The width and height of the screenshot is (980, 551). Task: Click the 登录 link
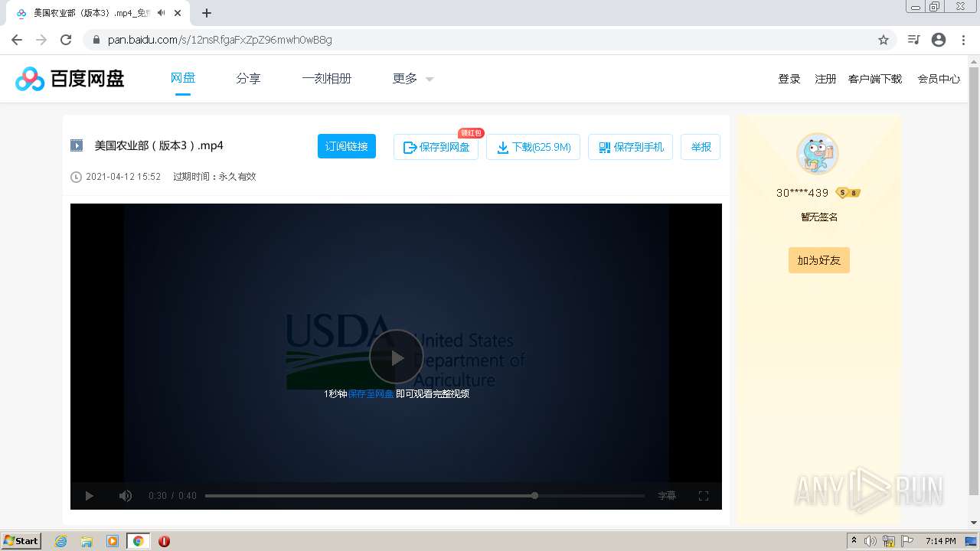point(789,79)
